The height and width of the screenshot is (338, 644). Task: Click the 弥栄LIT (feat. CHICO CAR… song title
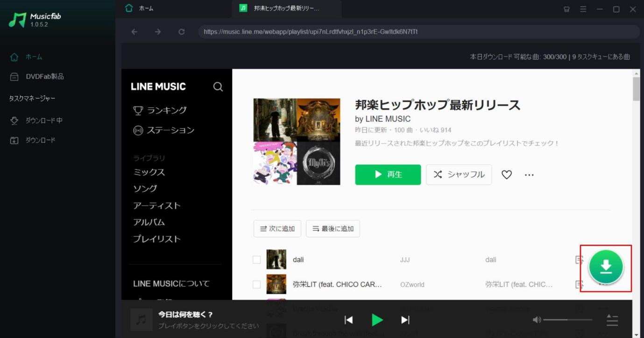[338, 284]
